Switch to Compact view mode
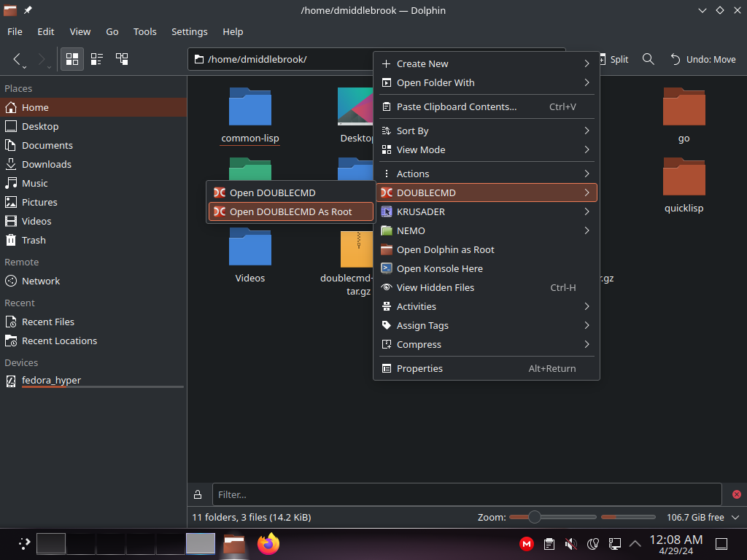This screenshot has width=747, height=560. [97, 59]
